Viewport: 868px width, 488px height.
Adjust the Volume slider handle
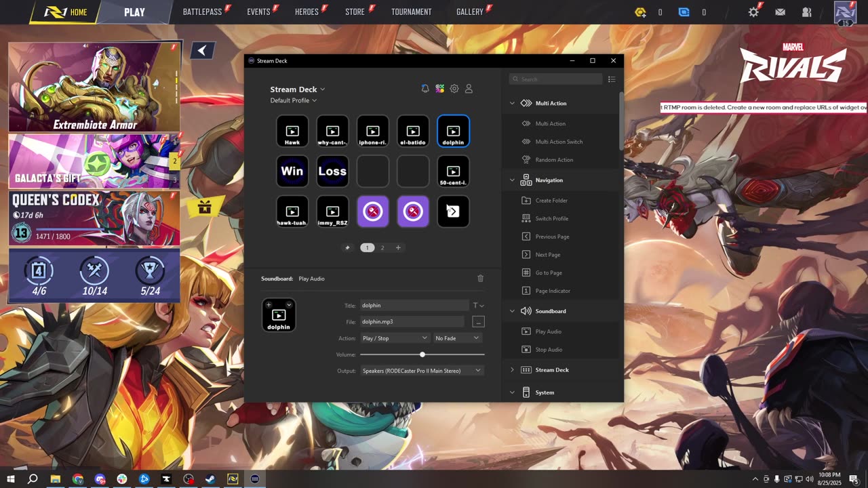click(422, 354)
